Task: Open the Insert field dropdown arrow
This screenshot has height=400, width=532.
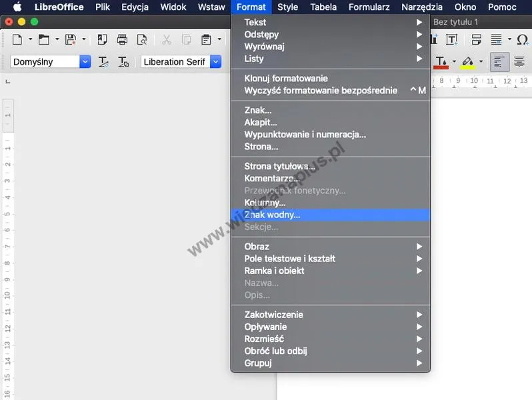Action: click(x=509, y=39)
